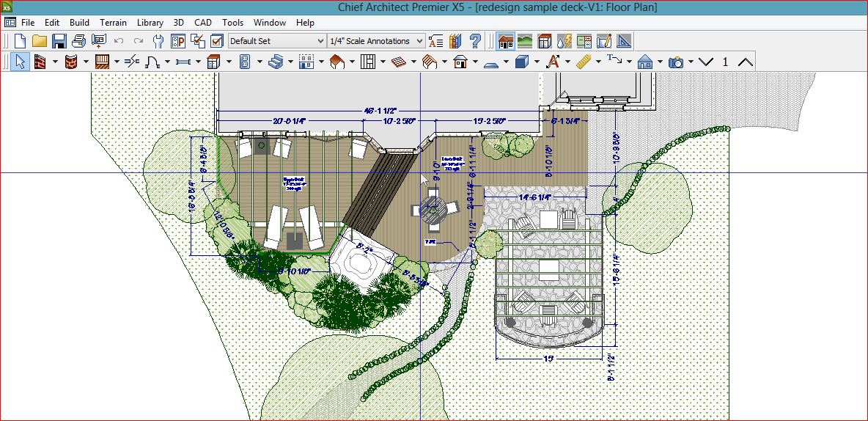Open the 3D menu
This screenshot has width=868, height=421.
[178, 23]
